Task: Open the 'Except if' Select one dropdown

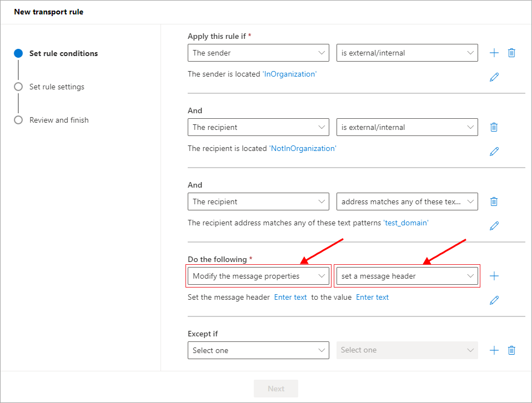Action: [258, 350]
